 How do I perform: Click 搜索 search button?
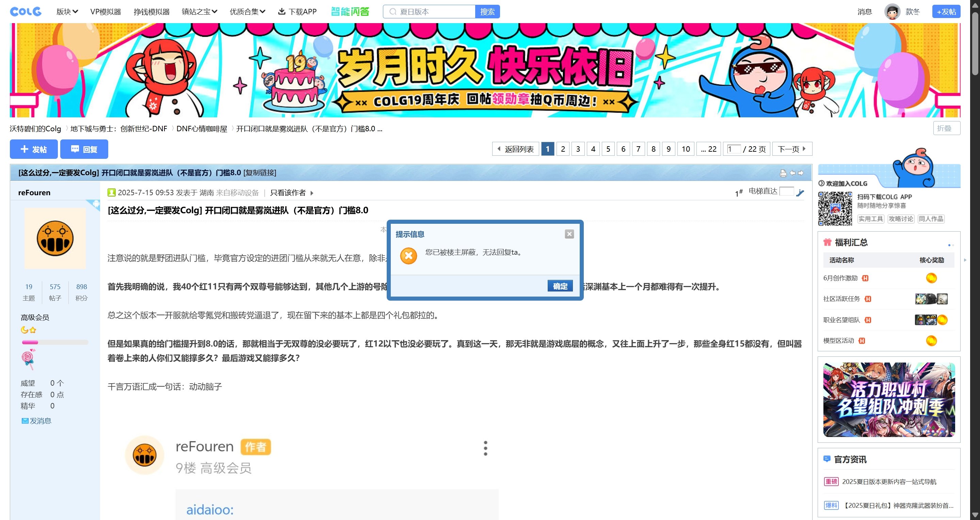487,12
